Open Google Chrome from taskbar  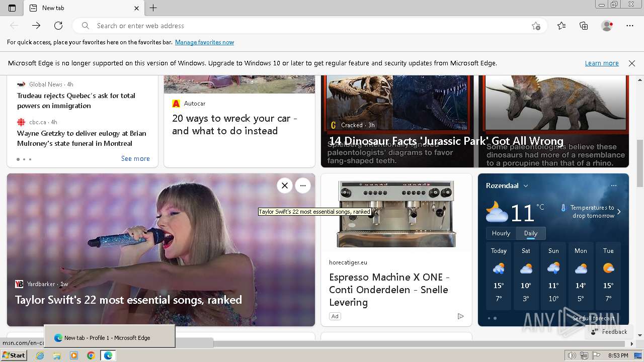(91, 355)
